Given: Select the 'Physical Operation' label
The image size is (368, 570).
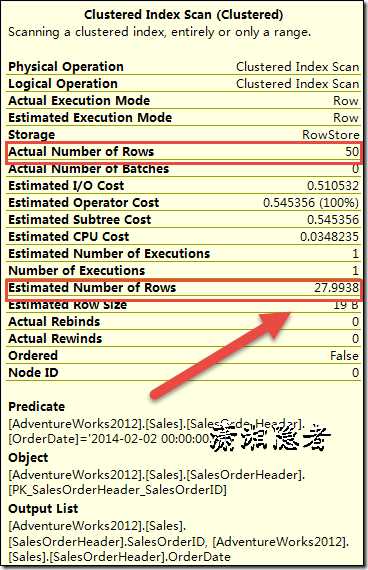Looking at the screenshot, I should pyautogui.click(x=66, y=67).
